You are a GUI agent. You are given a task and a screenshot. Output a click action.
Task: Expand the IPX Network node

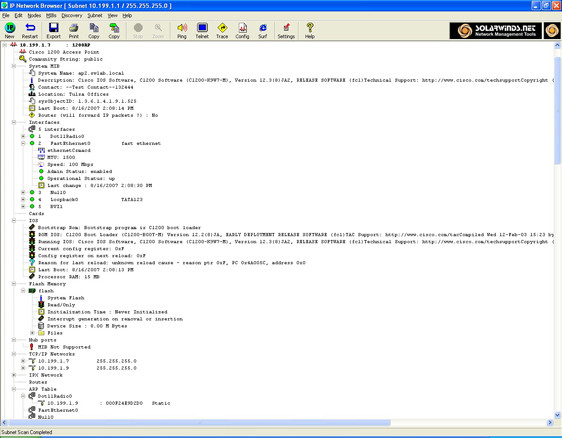(x=14, y=375)
